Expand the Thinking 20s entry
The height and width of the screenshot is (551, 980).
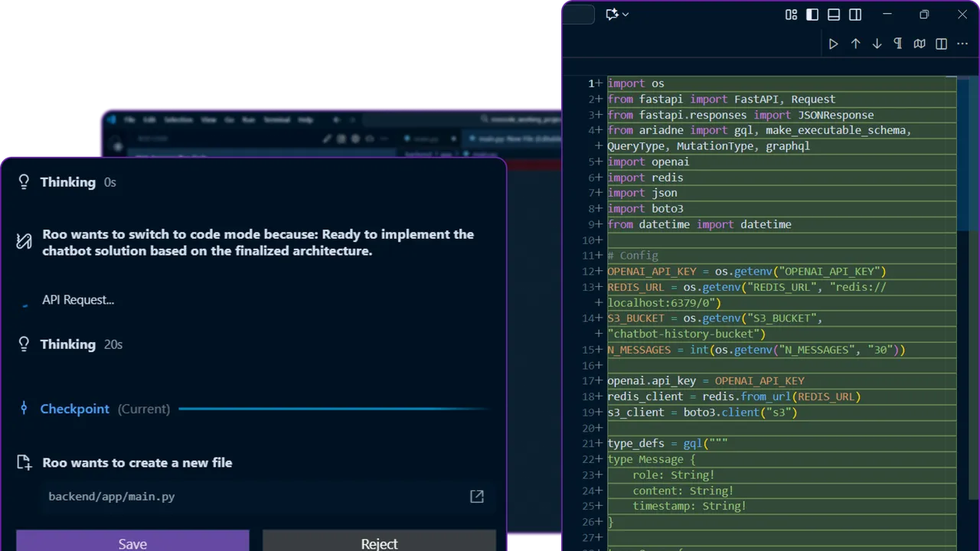point(81,344)
